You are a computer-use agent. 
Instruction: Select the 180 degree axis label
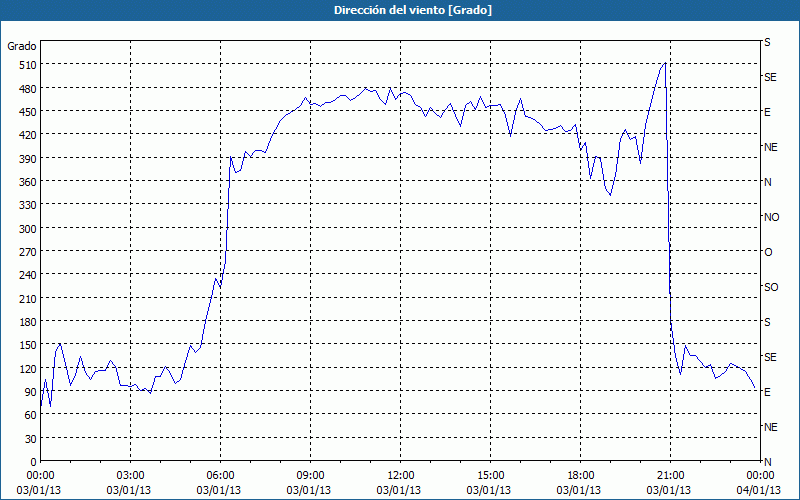28,322
